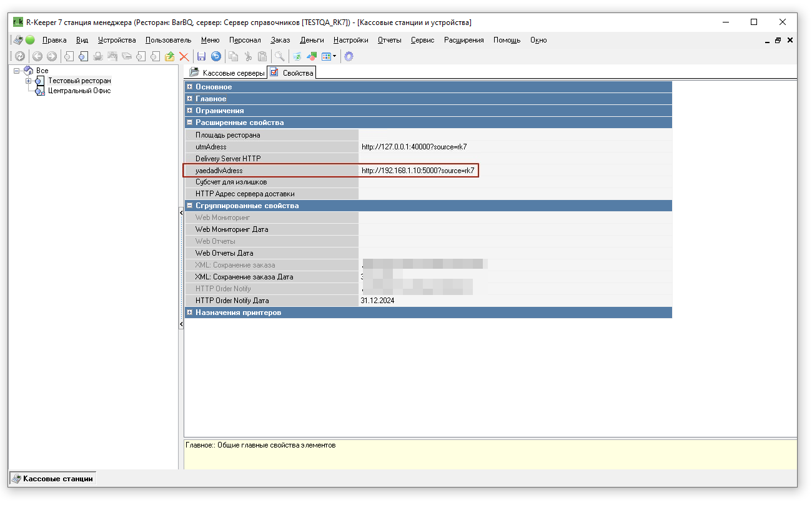Click the red X delete toolbar icon

(x=184, y=56)
